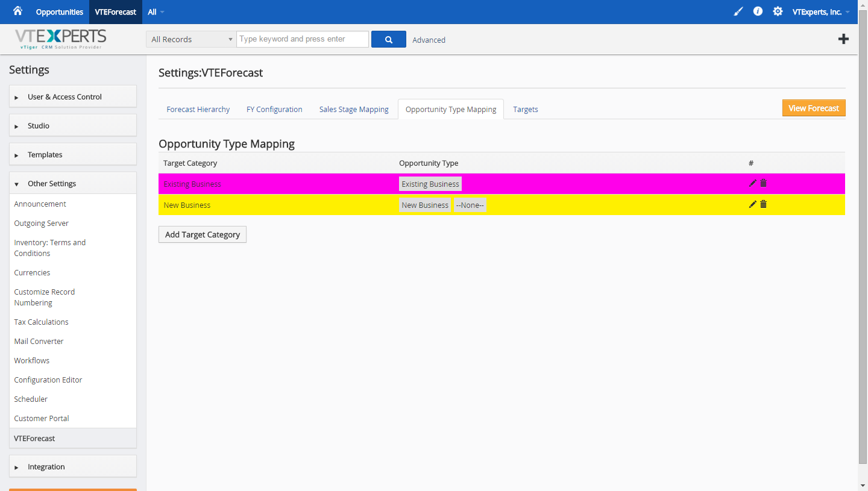The height and width of the screenshot is (491, 868).
Task: Click Add Target Category button
Action: click(203, 234)
